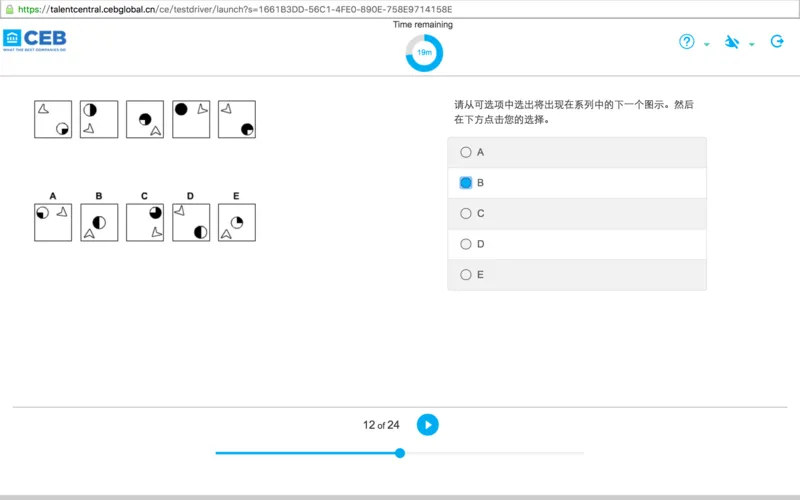The width and height of the screenshot is (800, 500).
Task: Click the fourth series figure
Action: (x=191, y=119)
